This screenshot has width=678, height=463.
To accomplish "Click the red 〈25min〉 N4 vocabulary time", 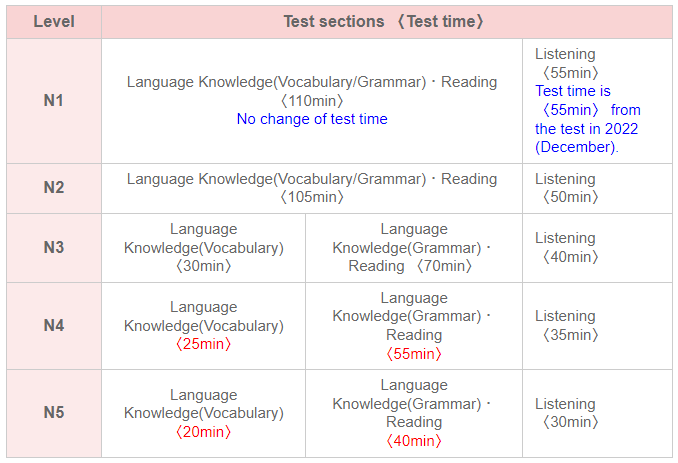I will 203,344.
